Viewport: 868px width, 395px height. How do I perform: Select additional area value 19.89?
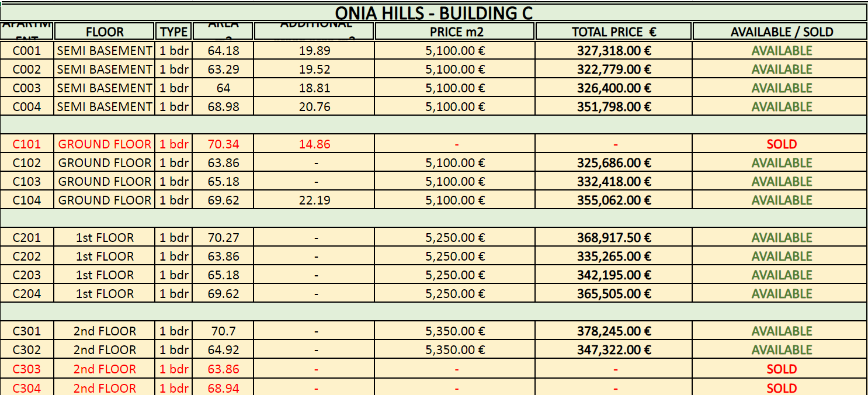(315, 51)
